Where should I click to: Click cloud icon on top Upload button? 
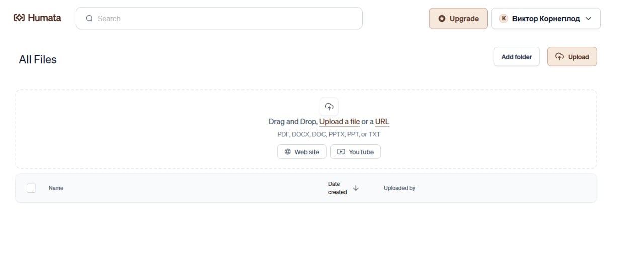[x=559, y=57]
